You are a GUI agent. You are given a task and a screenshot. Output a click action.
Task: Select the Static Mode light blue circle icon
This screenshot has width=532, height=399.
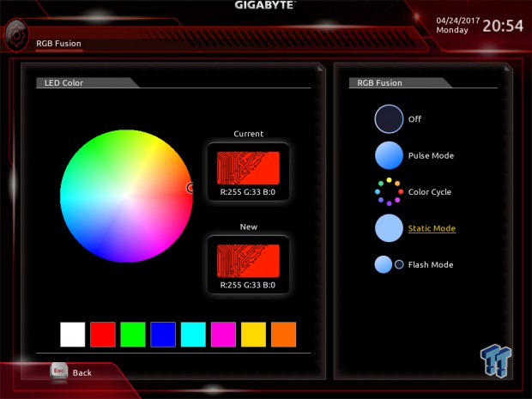point(389,228)
